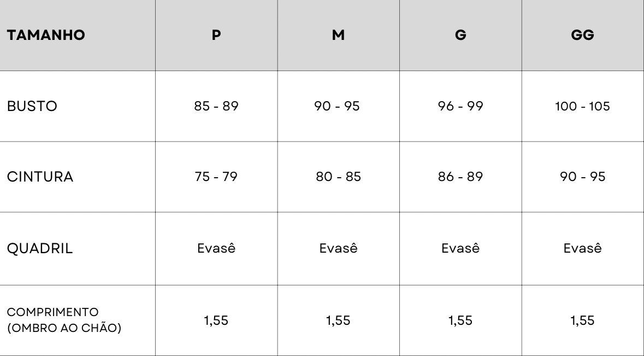Select the P size column header

(216, 35)
